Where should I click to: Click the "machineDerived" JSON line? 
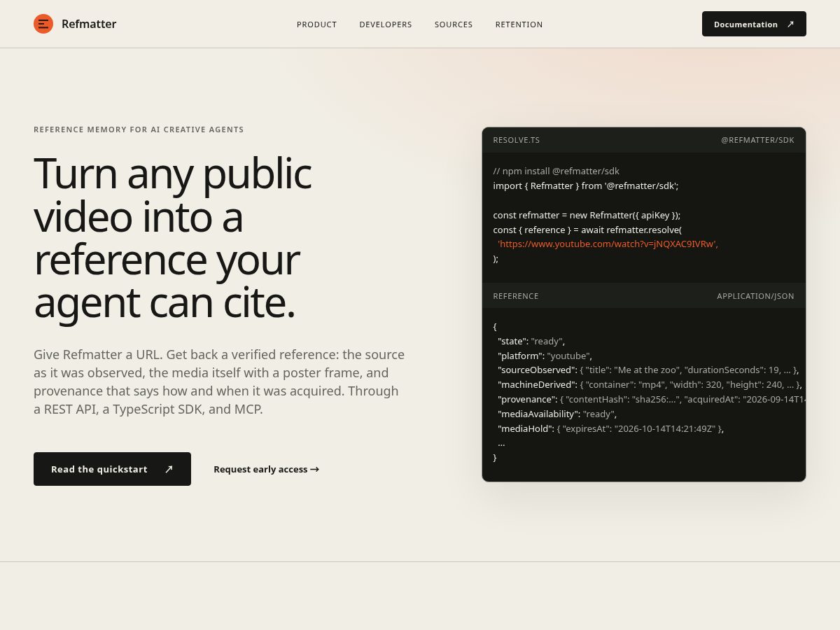[650, 384]
